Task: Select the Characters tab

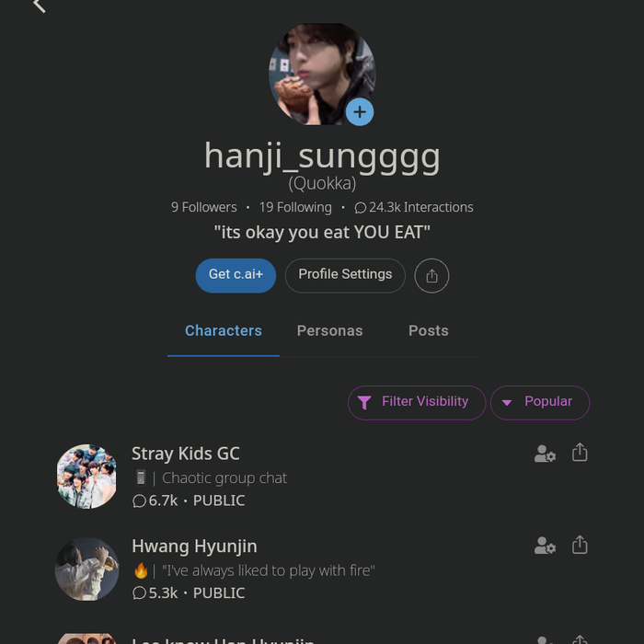Action: pos(224,330)
